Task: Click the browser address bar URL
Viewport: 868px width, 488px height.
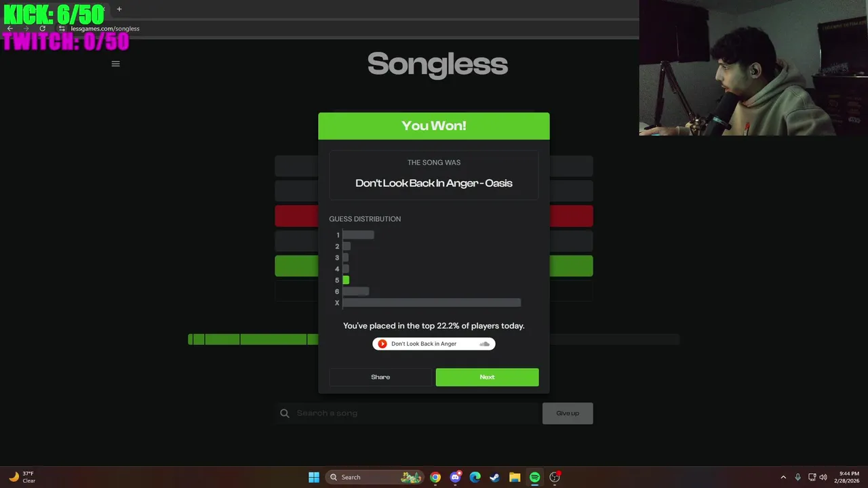Action: coord(105,28)
